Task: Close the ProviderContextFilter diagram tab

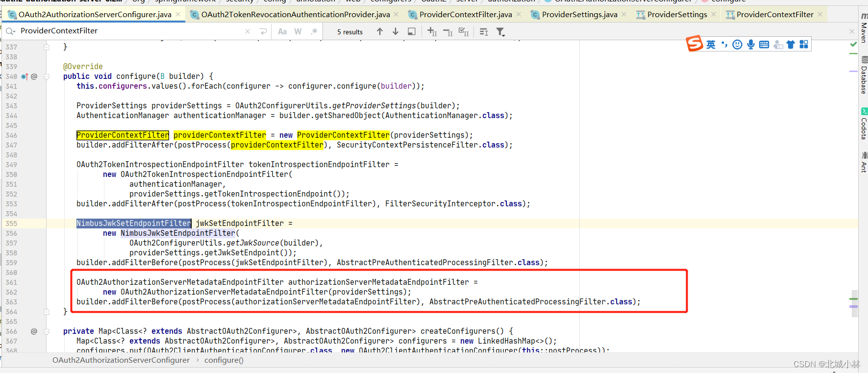Action: (820, 15)
